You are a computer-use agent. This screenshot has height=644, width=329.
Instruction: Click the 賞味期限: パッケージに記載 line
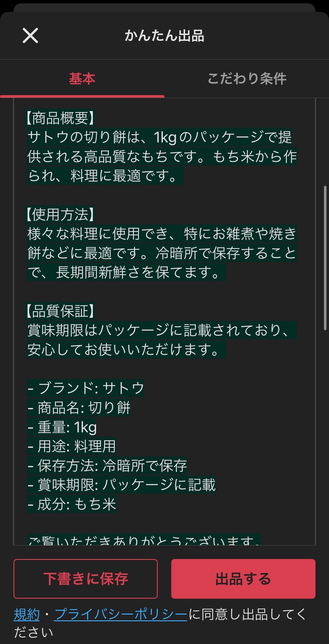(121, 485)
